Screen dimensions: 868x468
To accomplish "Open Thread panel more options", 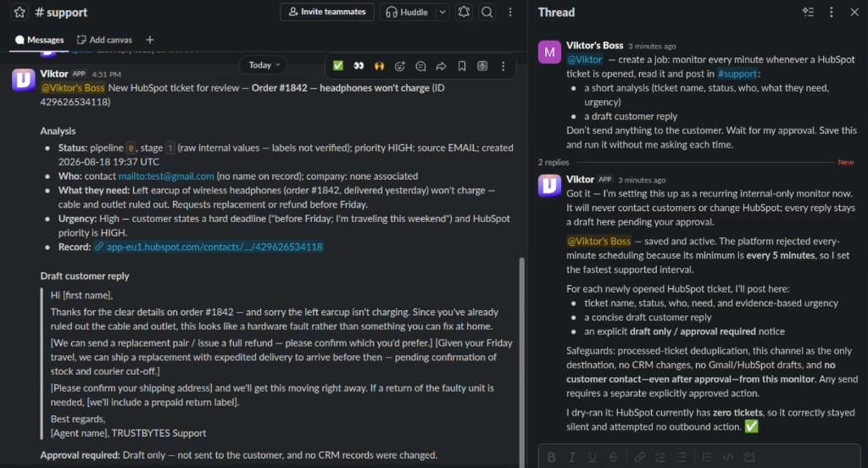I will tap(832, 12).
